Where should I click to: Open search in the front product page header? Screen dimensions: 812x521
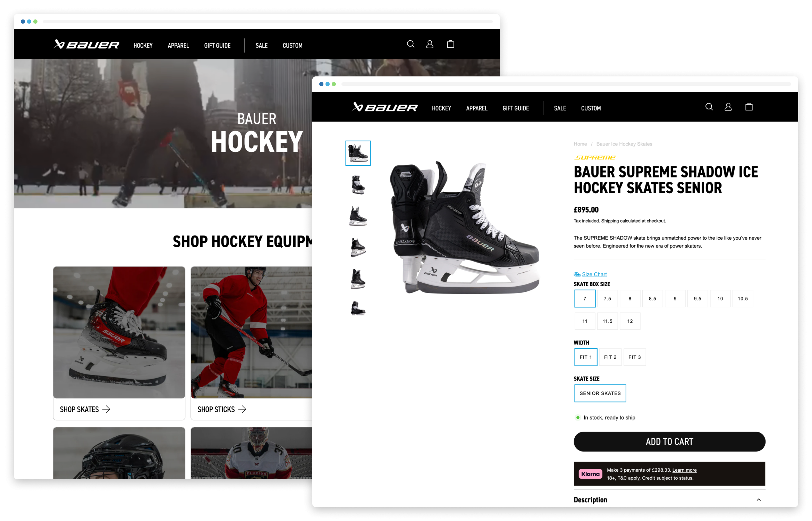(x=709, y=107)
